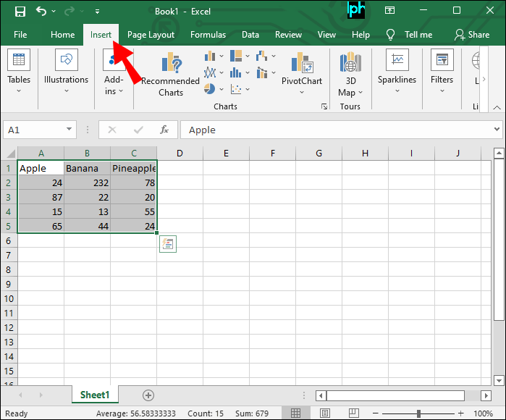Expand the Tables dropdown
The width and height of the screenshot is (506, 420).
[x=19, y=74]
